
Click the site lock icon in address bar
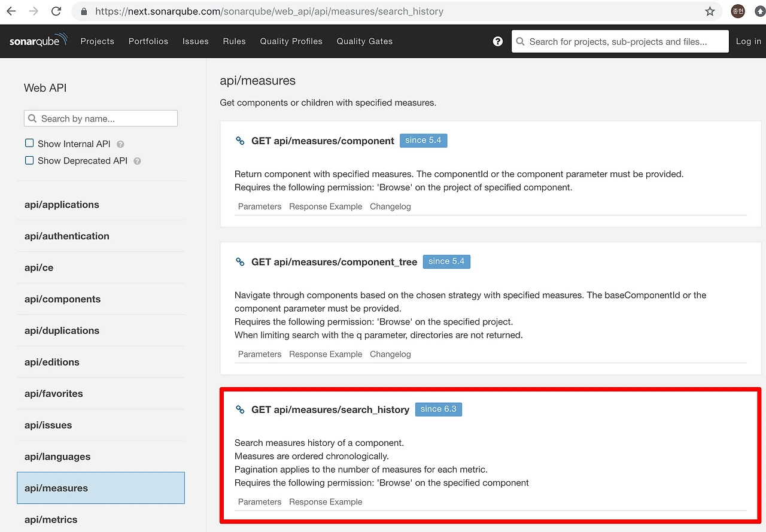tap(84, 11)
